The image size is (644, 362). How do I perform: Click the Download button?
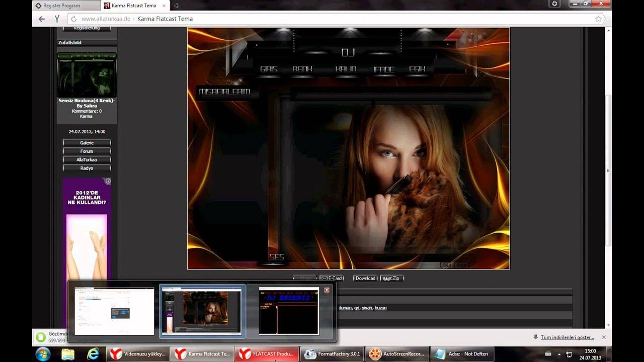(x=365, y=278)
